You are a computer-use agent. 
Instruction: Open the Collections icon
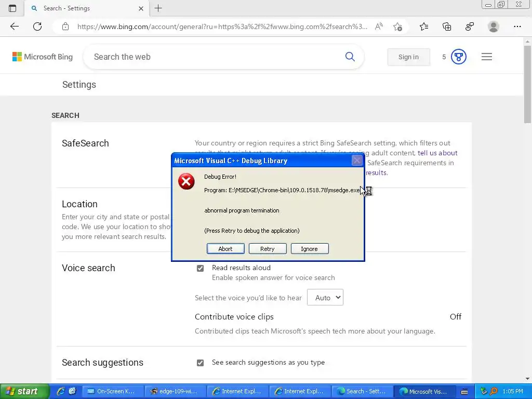tap(447, 26)
